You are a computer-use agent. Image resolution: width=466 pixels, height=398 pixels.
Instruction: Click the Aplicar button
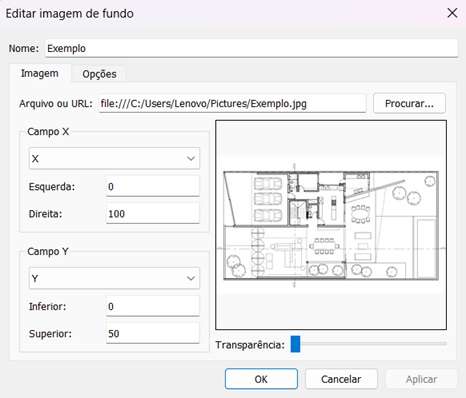click(421, 379)
